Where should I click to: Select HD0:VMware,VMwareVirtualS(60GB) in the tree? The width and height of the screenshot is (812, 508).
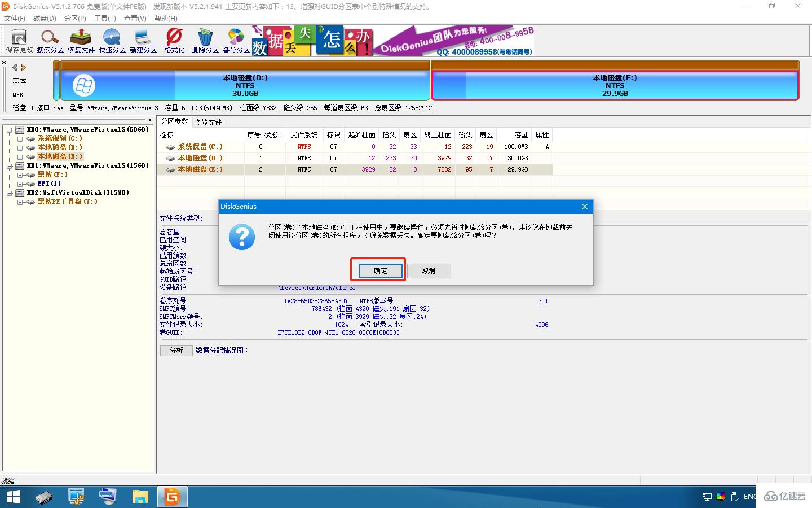tap(88, 129)
